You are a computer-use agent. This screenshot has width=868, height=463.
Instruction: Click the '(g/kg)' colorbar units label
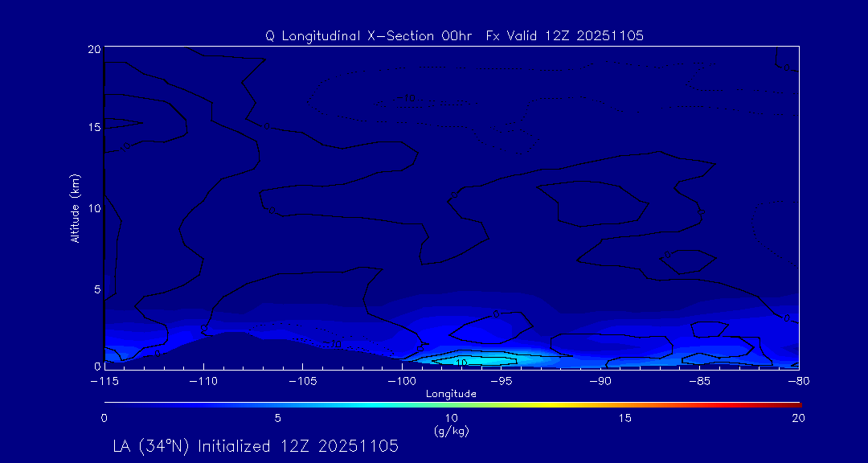tap(451, 431)
